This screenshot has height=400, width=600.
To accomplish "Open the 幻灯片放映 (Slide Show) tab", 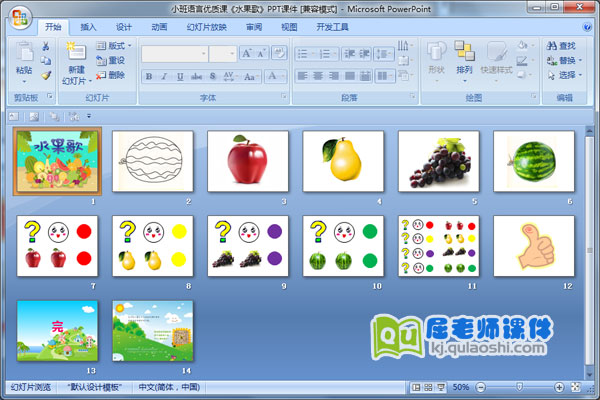I will tap(207, 27).
